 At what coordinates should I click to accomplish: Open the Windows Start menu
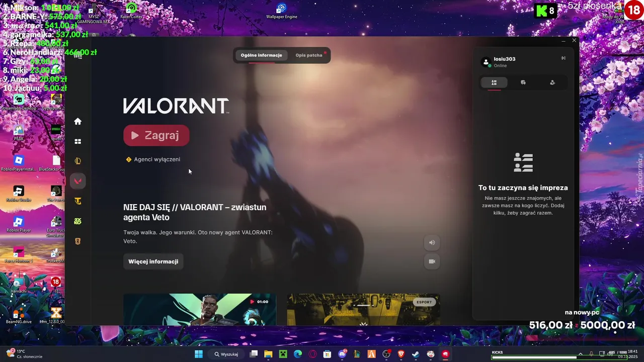pyautogui.click(x=199, y=354)
